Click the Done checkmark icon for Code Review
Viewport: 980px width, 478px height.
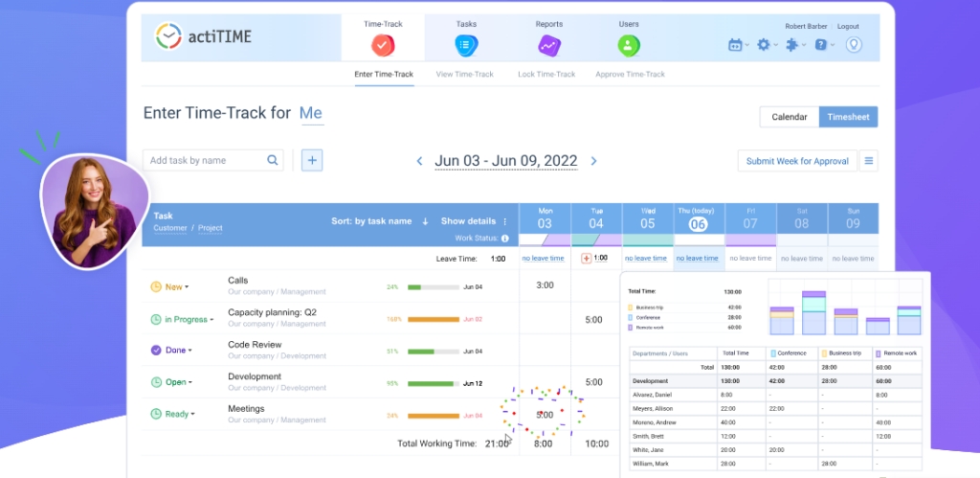[x=156, y=351]
